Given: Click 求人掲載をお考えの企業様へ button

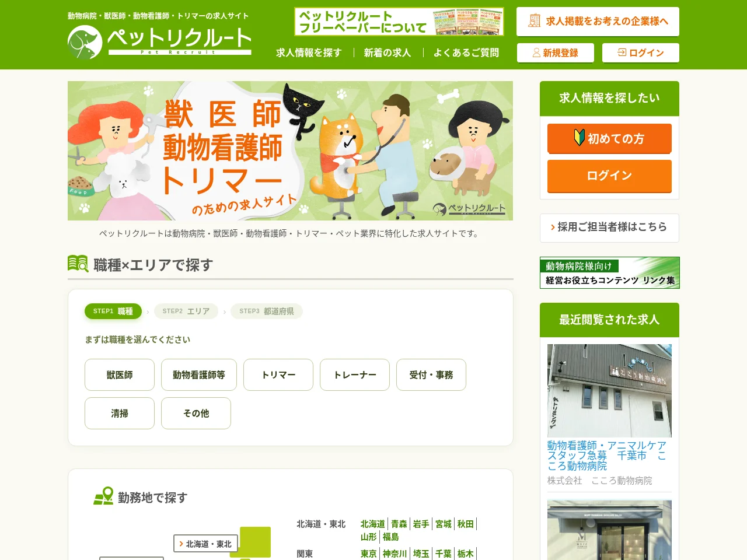Looking at the screenshot, I should click(598, 22).
